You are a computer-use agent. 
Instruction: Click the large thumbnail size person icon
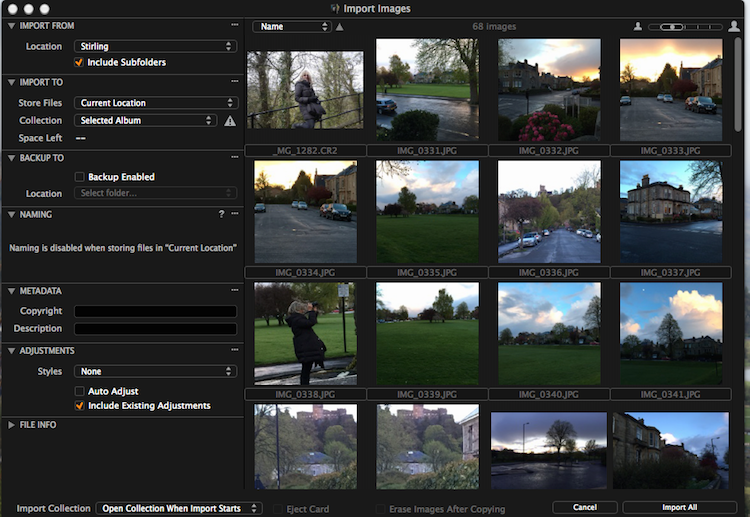tap(734, 27)
